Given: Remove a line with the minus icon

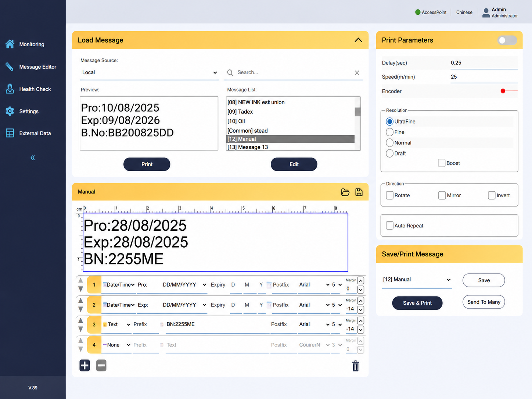Looking at the screenshot, I should (x=101, y=365).
